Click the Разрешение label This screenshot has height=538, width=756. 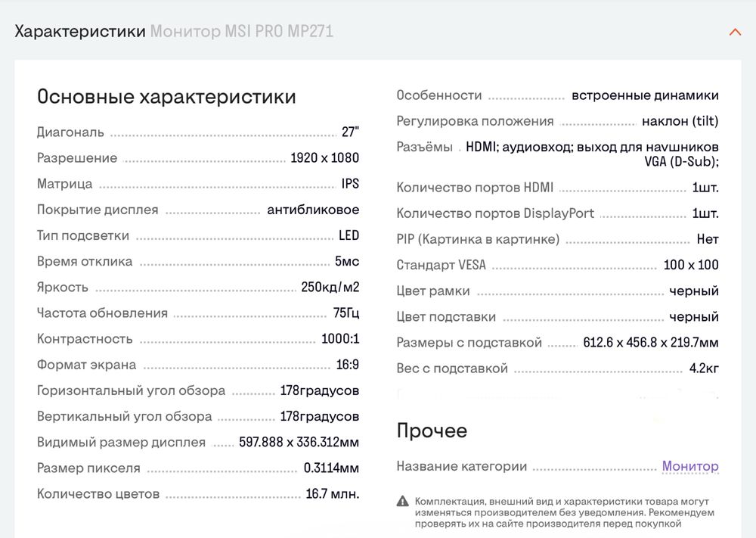pos(77,158)
